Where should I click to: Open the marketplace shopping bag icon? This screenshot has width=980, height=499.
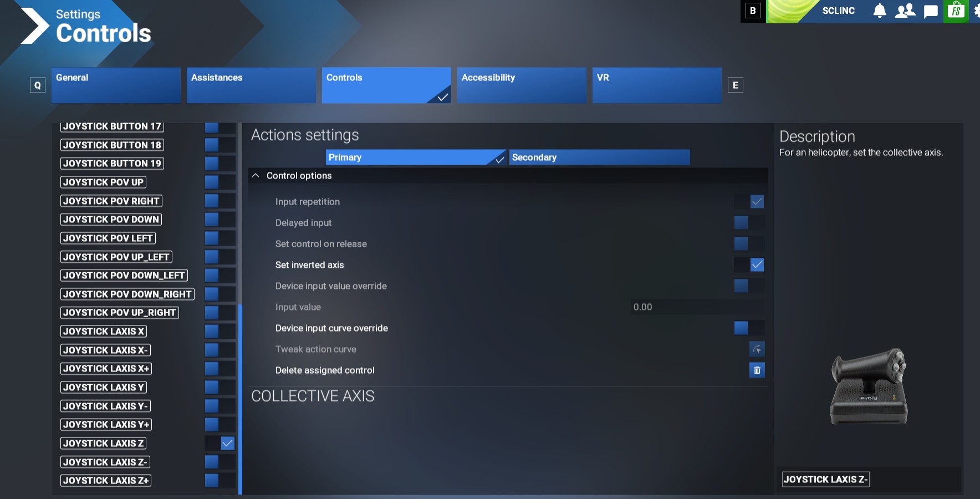(956, 11)
